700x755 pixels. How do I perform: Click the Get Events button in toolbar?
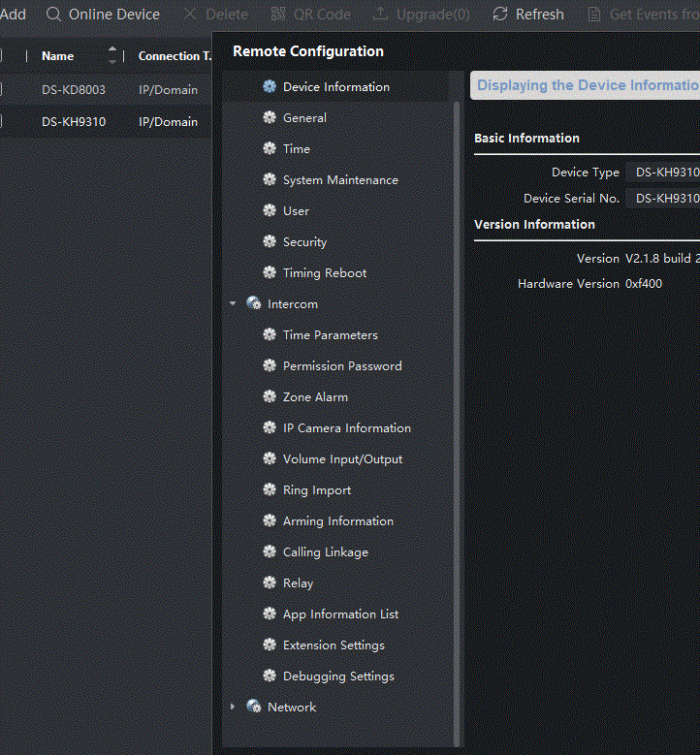point(645,15)
